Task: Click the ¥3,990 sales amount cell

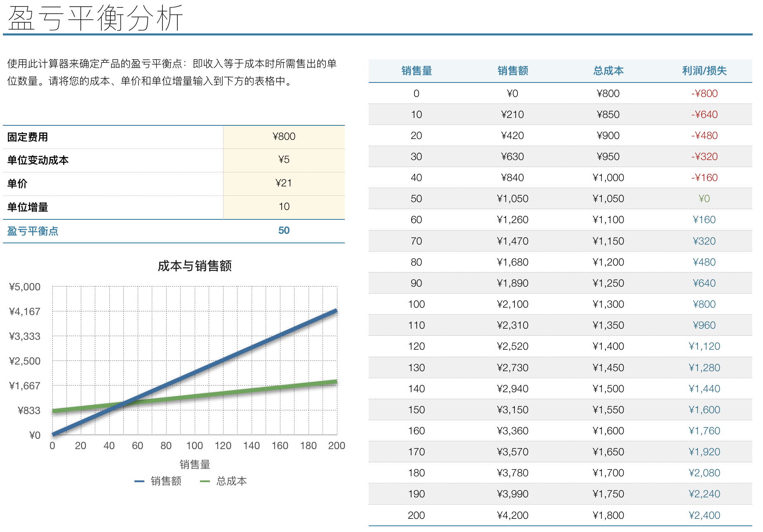Action: coord(513,494)
